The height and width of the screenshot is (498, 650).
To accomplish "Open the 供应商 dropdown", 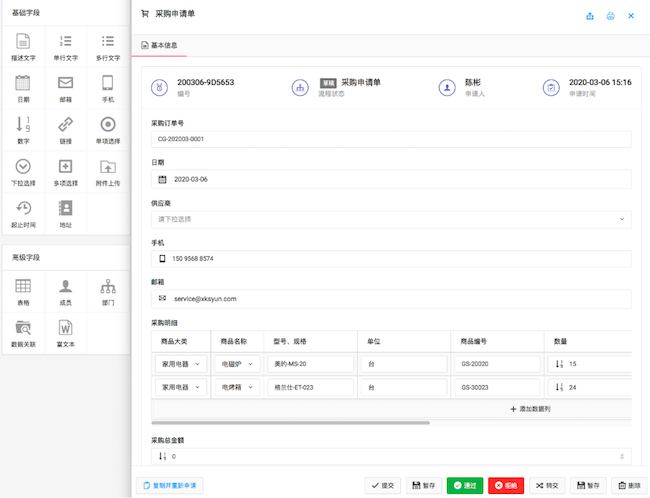I will click(x=391, y=219).
